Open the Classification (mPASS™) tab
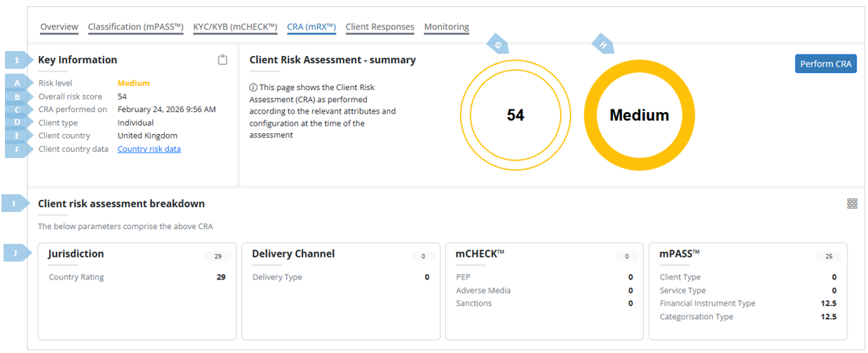Image resolution: width=868 pixels, height=353 pixels. pos(136,27)
